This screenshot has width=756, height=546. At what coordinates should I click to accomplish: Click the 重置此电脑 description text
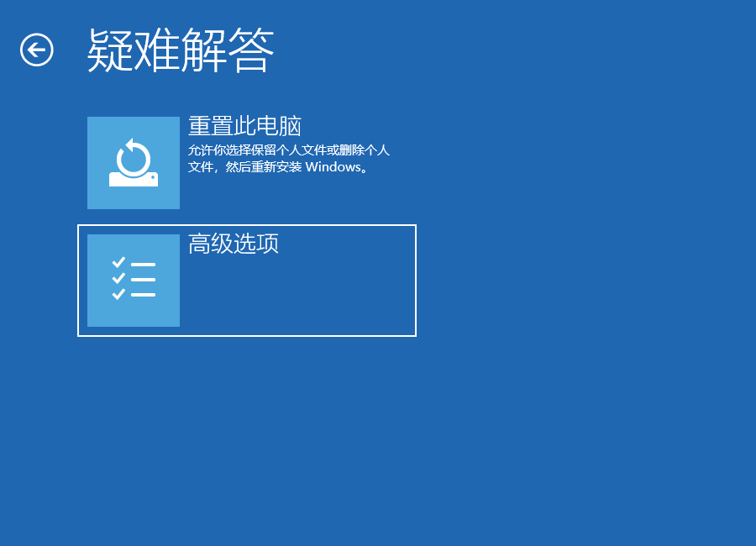(288, 159)
